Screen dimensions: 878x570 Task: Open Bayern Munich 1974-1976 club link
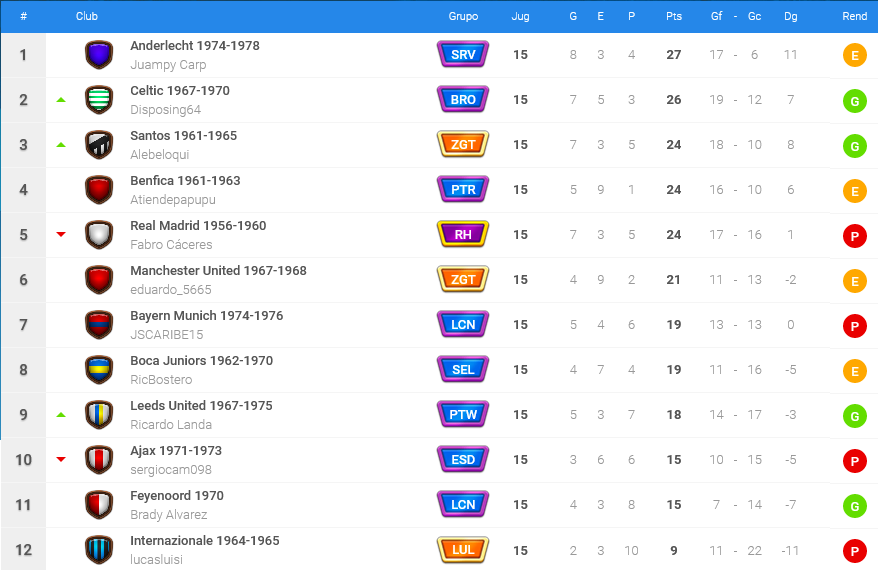coord(207,316)
